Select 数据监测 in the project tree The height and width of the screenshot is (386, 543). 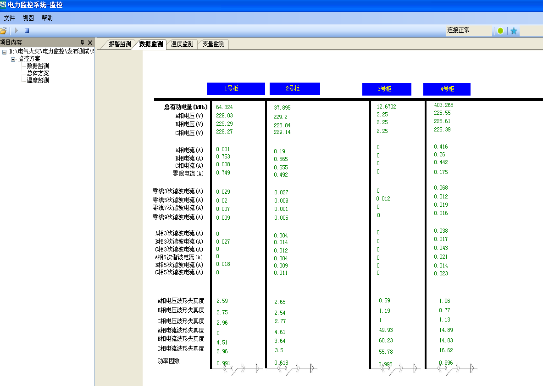[x=38, y=66]
